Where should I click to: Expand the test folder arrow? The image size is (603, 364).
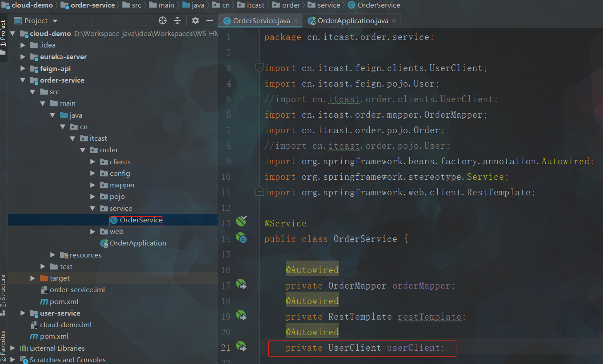[x=43, y=267]
